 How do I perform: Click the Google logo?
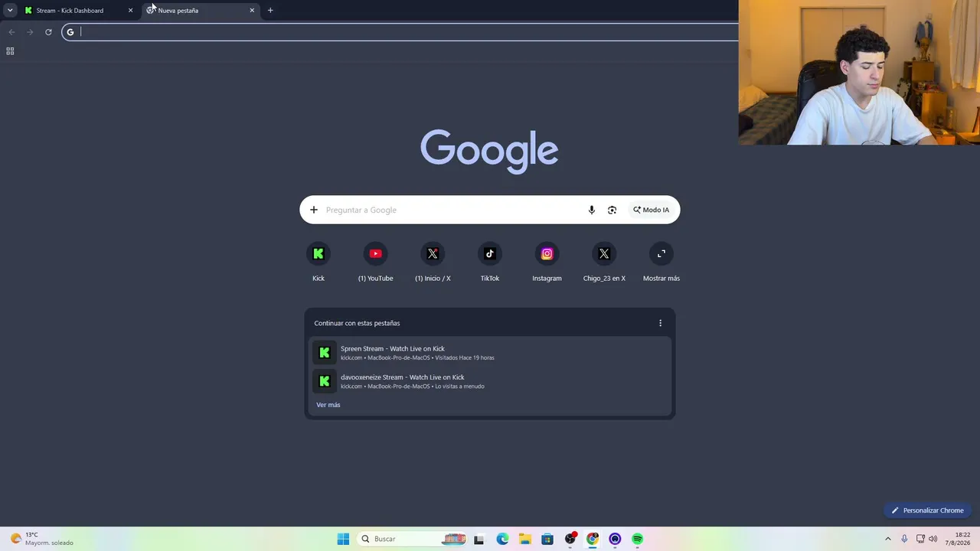pos(489,151)
